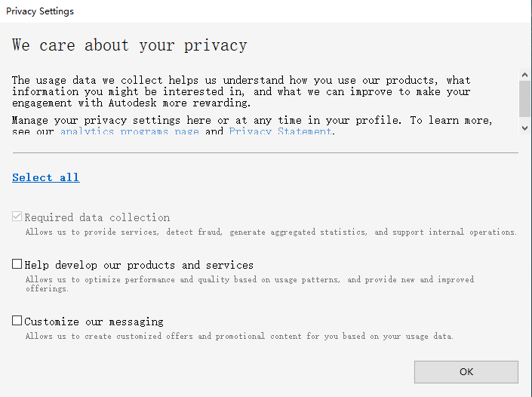
Task: Click the 'Required data collection' label text
Action: (97, 217)
